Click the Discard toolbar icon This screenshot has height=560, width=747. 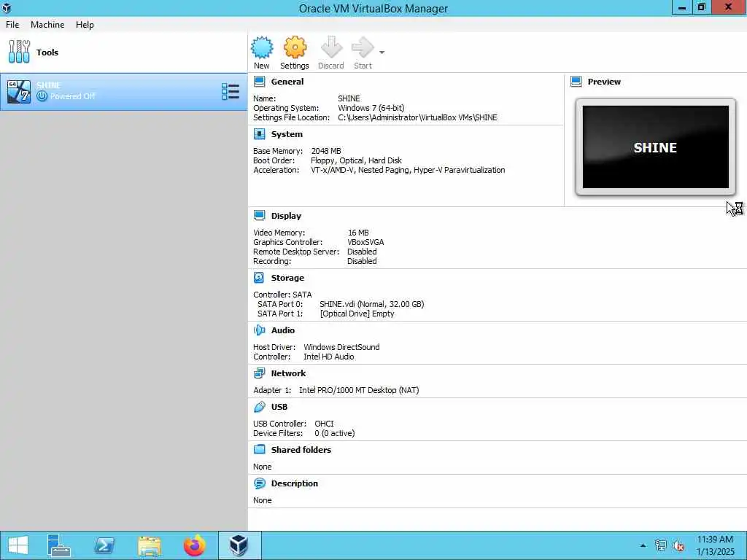point(331,47)
